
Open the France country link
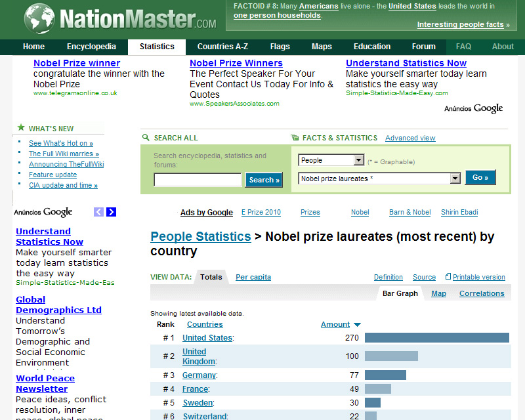pyautogui.click(x=195, y=389)
